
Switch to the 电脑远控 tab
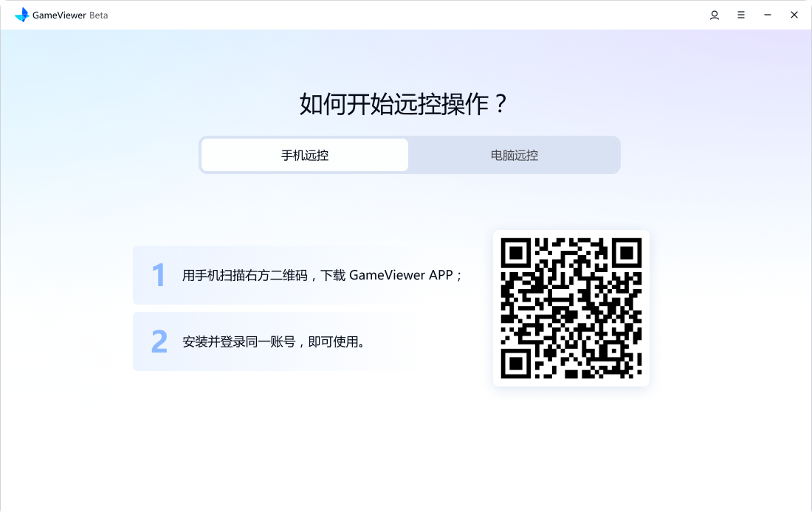(515, 155)
